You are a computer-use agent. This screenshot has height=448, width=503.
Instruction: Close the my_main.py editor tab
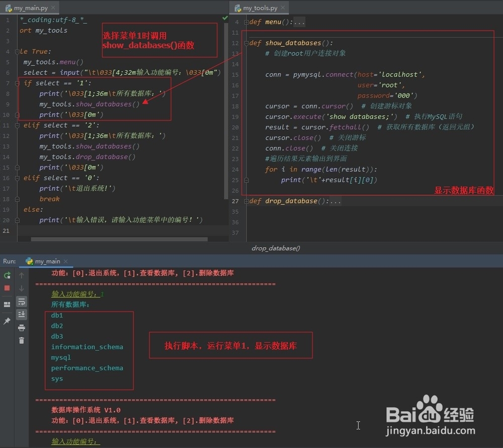53,8
